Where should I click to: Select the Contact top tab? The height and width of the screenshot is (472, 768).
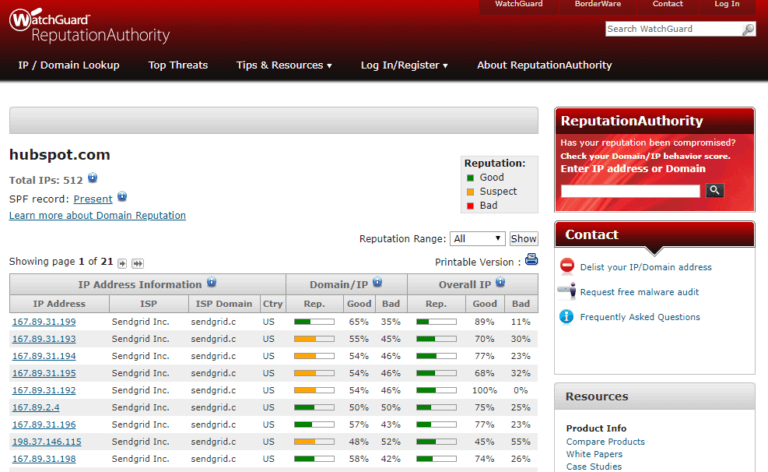(667, 5)
